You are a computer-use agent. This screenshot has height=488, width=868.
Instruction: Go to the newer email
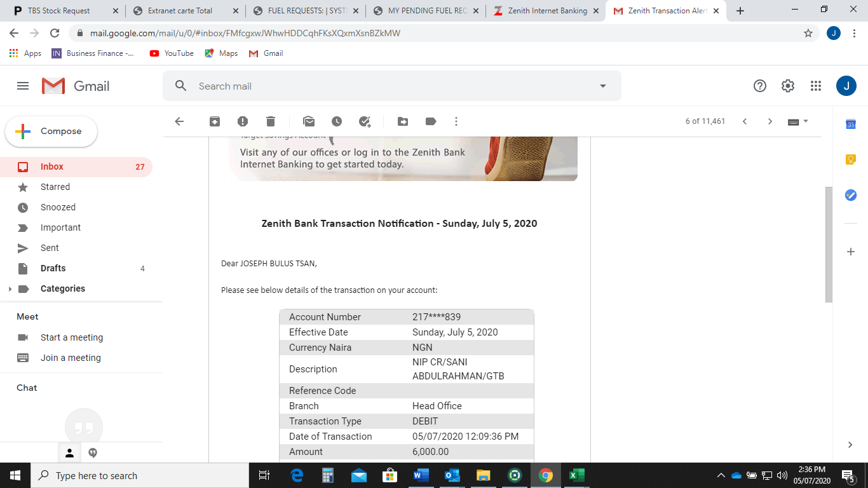tap(745, 121)
